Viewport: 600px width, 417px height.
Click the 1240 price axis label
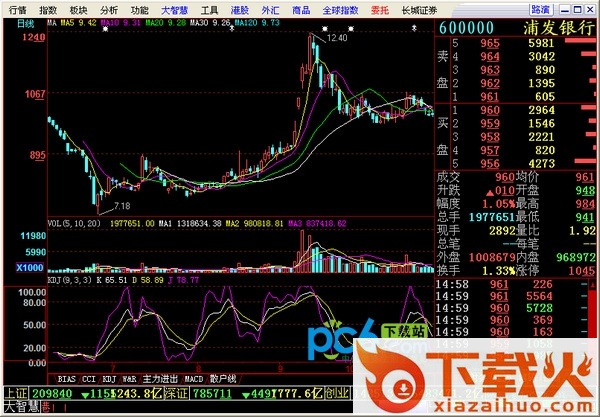click(34, 37)
